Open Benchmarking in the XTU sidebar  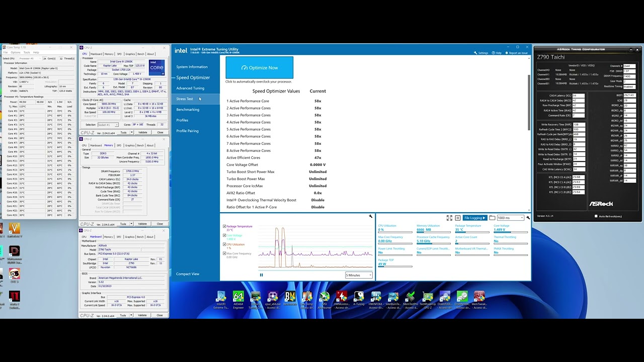(188, 110)
